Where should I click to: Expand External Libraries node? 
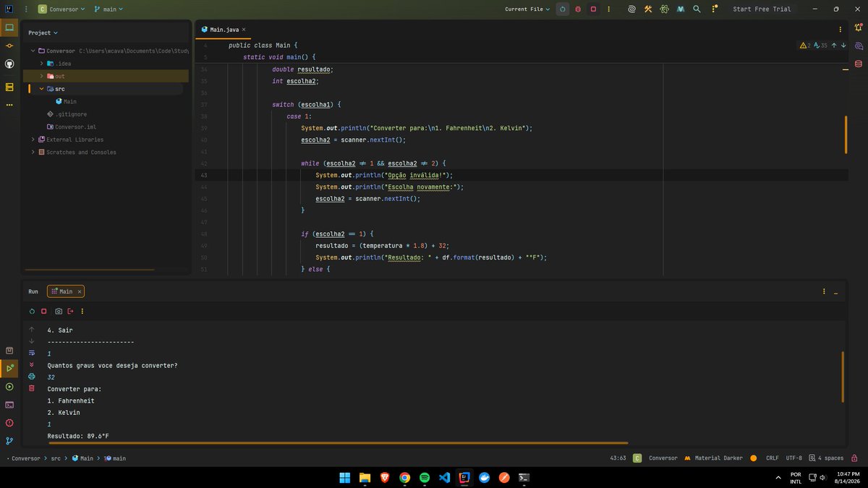click(x=33, y=140)
